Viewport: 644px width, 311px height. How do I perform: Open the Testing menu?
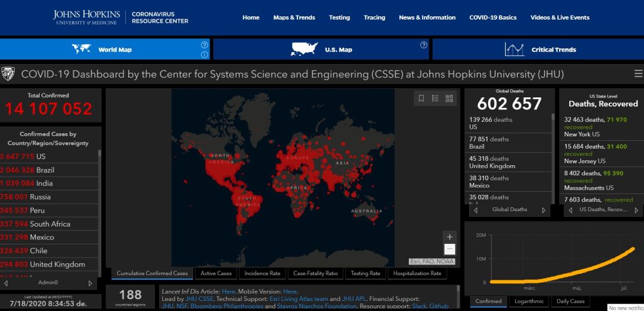point(339,18)
